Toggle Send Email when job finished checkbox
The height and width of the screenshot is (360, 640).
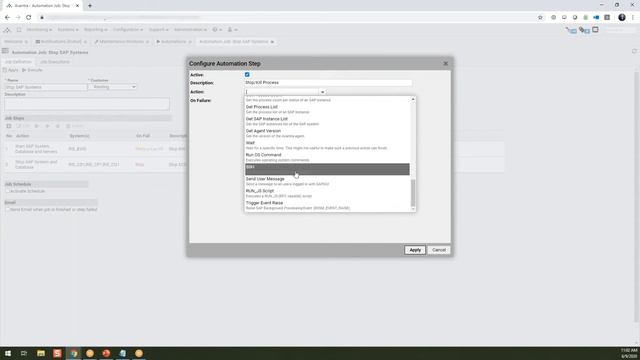[x=8, y=209]
